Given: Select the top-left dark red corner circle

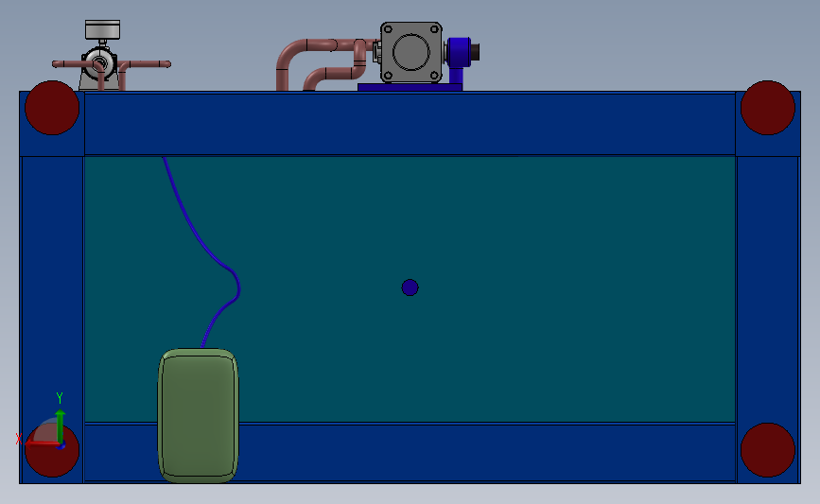Looking at the screenshot, I should 52,108.
